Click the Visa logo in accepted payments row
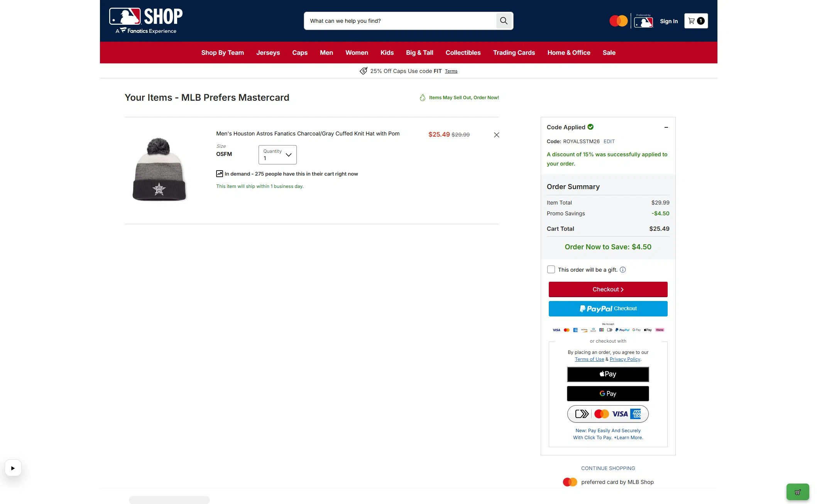Screen dimensions: 817x504 coord(556,330)
